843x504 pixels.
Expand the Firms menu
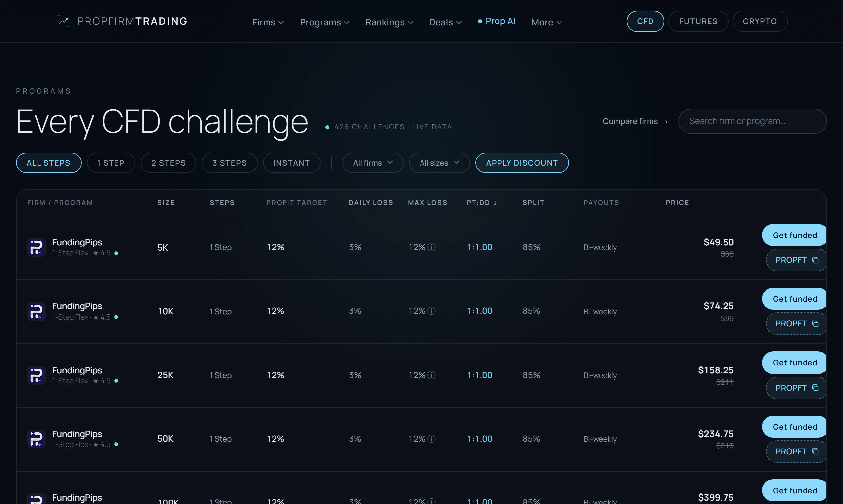pyautogui.click(x=268, y=22)
